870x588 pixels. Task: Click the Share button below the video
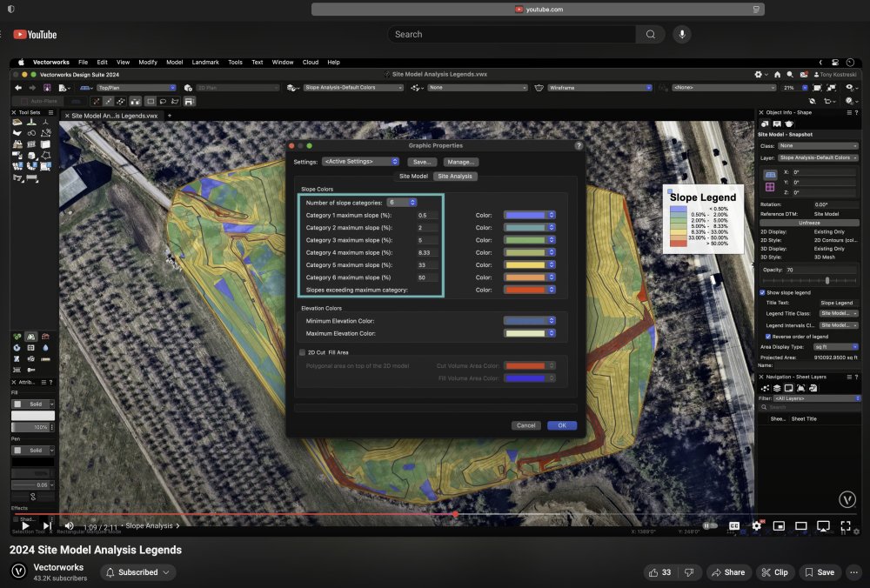[x=727, y=572]
